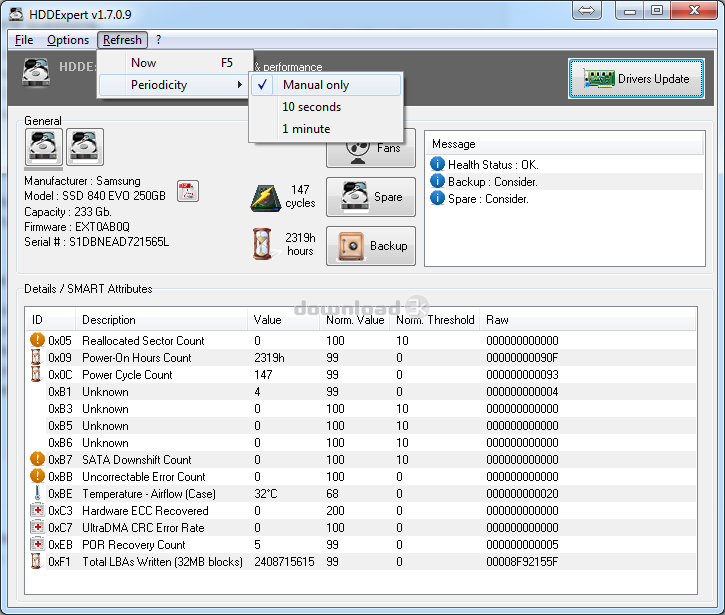Select Manual only periodicity option

[x=316, y=85]
